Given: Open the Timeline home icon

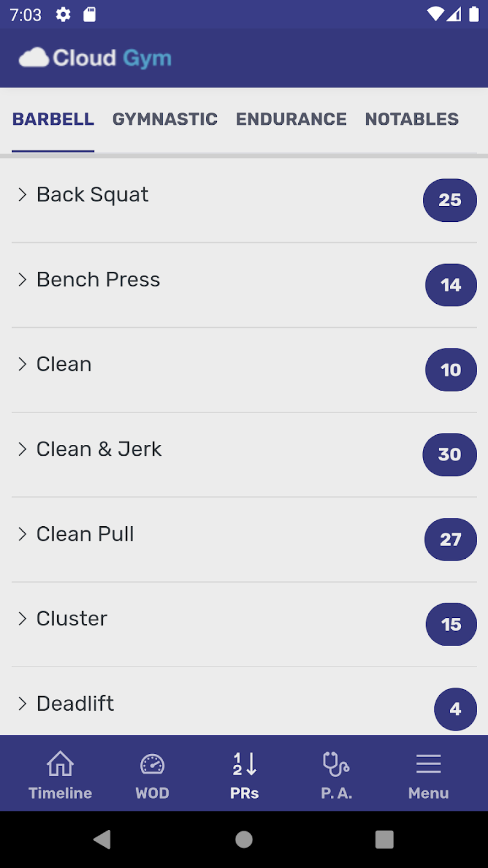Looking at the screenshot, I should [60, 764].
